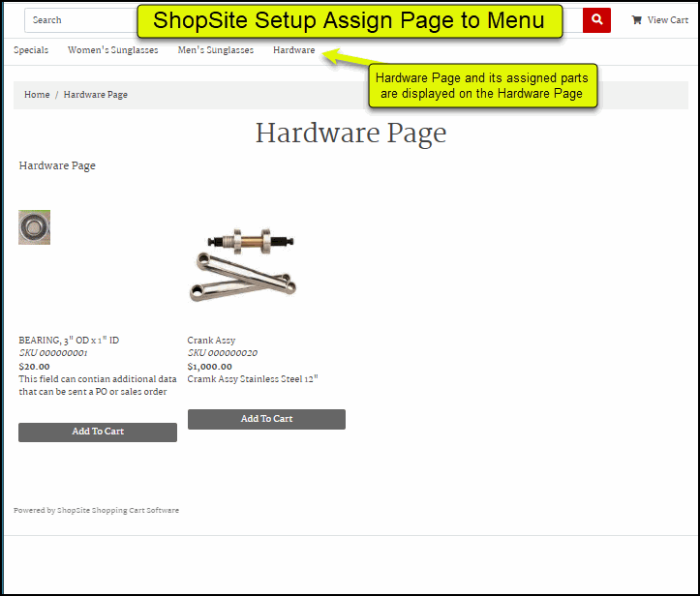Screen dimensions: 700x596
Task: Go to Women's Sunglasses category
Action: [112, 50]
